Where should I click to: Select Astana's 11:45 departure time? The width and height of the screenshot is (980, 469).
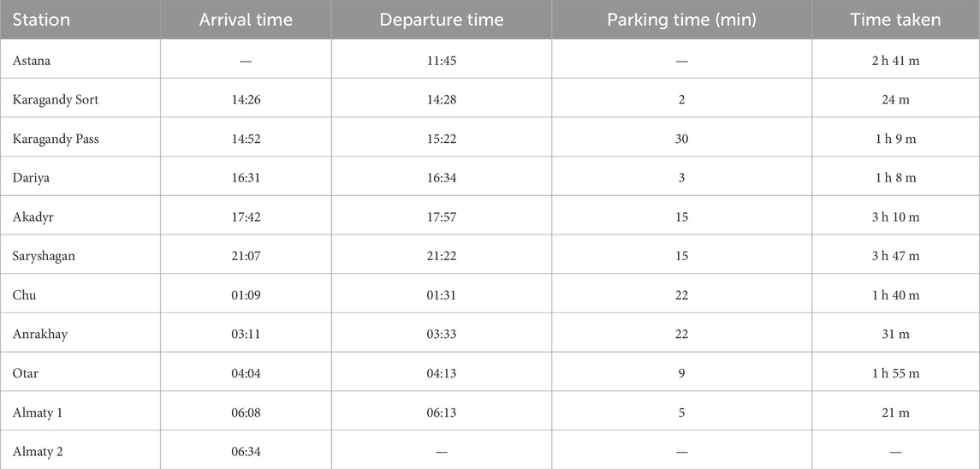442,61
